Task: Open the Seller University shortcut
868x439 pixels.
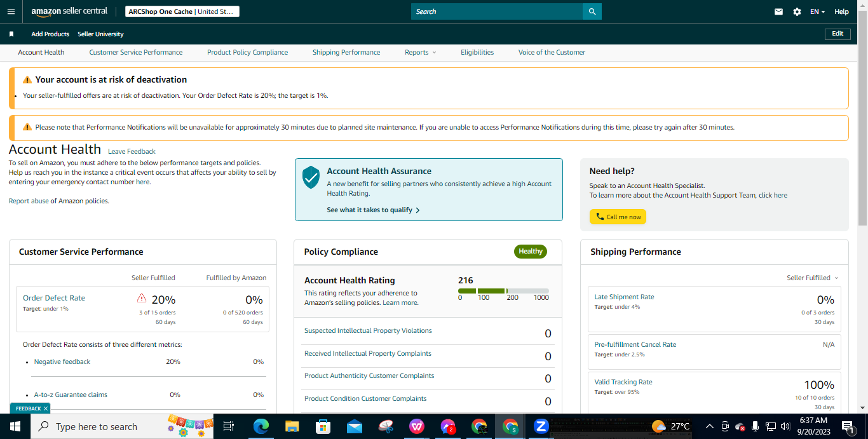Action: [100, 34]
